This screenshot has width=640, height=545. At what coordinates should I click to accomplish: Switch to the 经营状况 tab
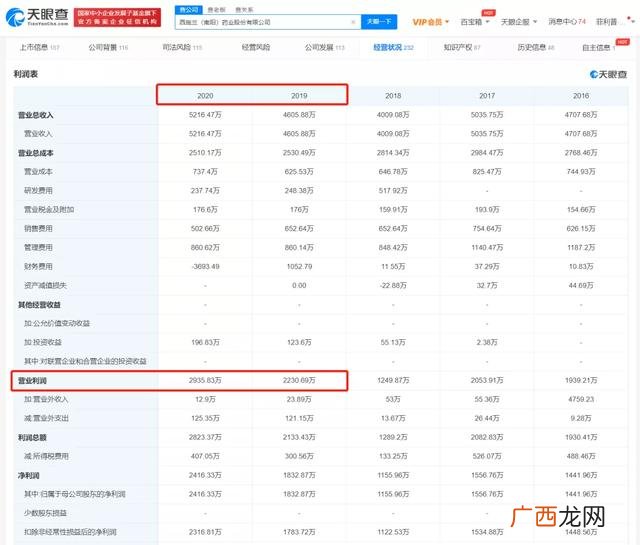tap(393, 47)
